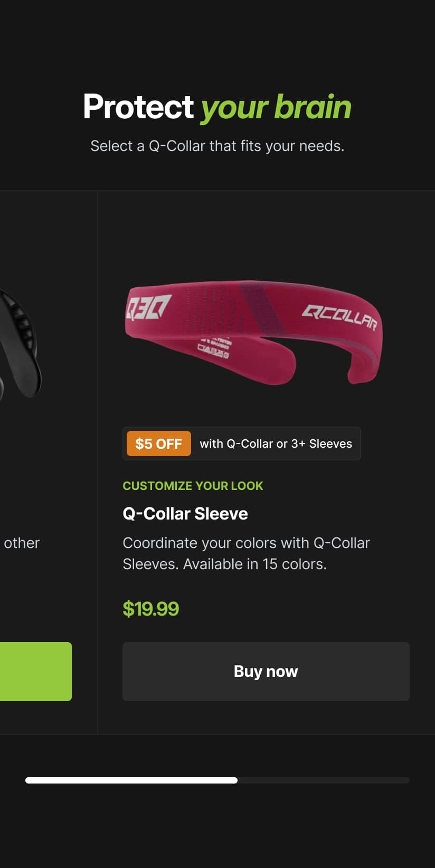
Task: Click the $19.99 price label
Action: (151, 609)
